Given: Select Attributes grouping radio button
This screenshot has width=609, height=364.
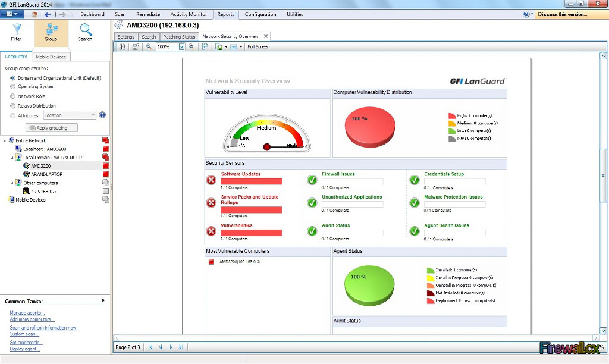Looking at the screenshot, I should click(x=13, y=115).
